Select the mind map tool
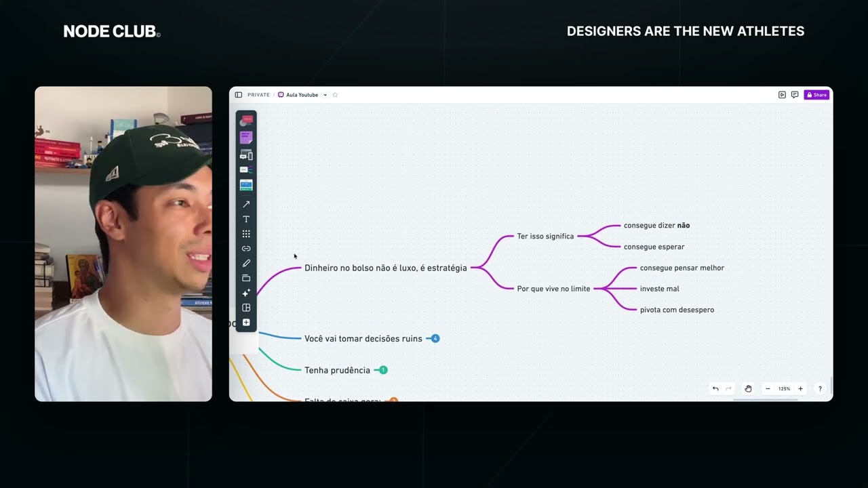Screen dimensions: 868x488 (x=246, y=169)
